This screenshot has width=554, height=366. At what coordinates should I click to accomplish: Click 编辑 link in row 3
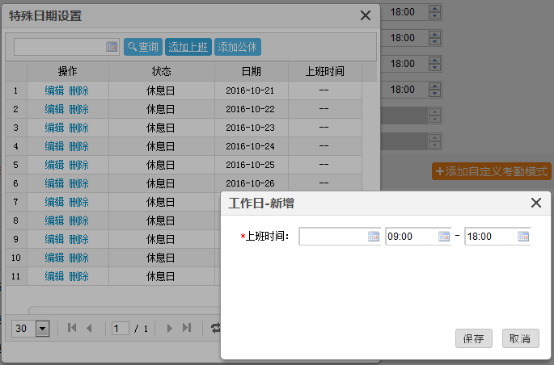tap(54, 128)
